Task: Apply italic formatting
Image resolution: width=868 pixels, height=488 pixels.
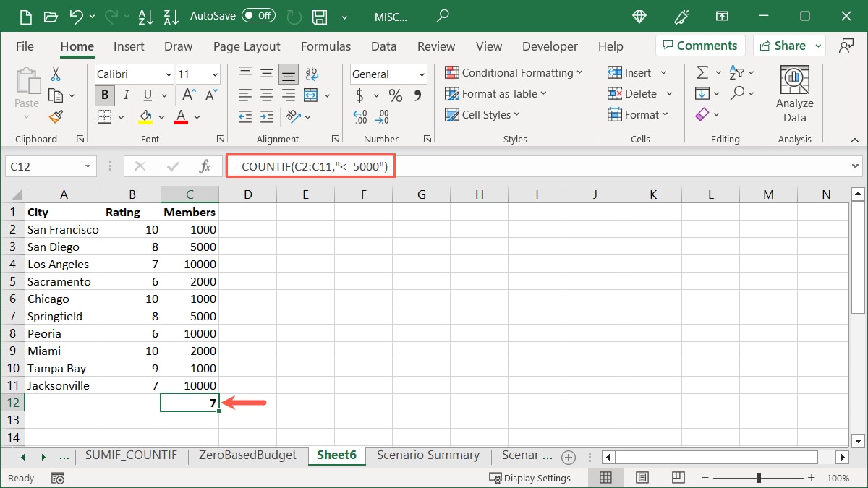Action: 124,95
